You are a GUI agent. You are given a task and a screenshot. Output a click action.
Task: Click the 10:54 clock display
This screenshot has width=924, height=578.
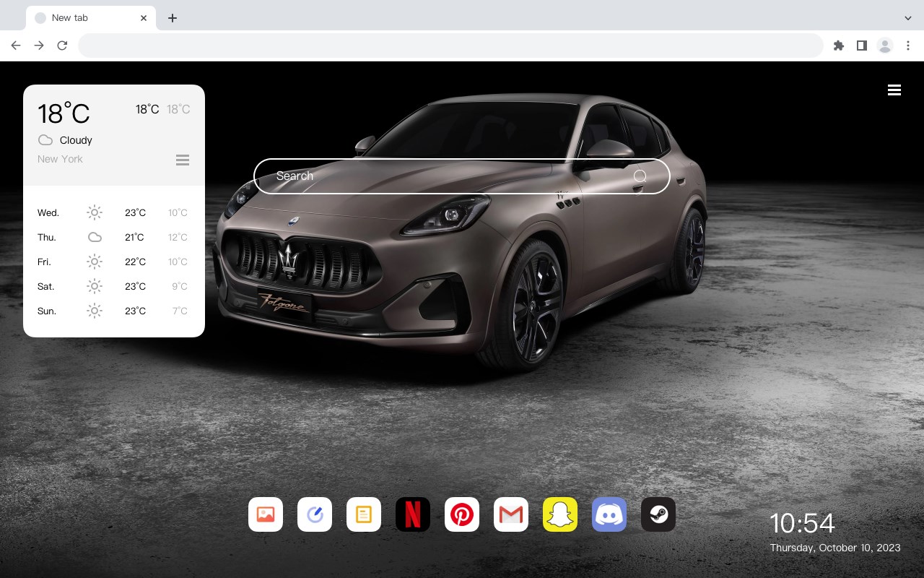coord(802,523)
